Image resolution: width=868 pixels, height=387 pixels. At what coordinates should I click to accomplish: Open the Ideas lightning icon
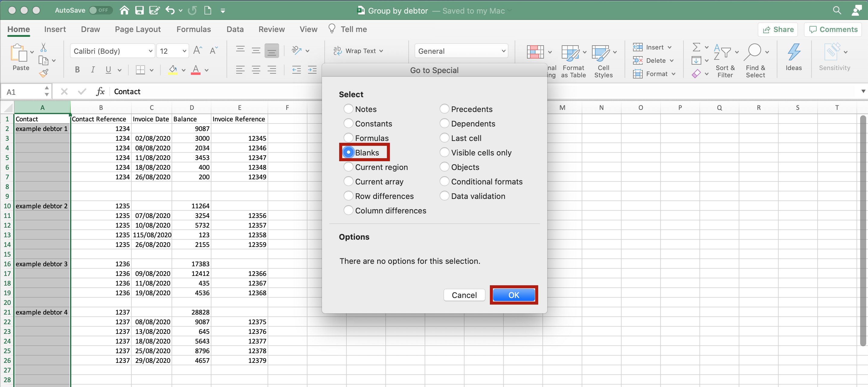tap(793, 53)
